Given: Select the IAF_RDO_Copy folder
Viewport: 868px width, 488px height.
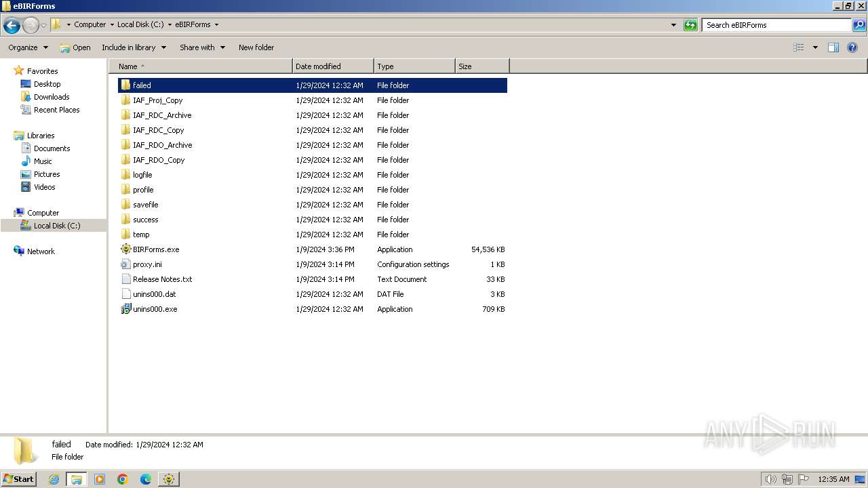Looking at the screenshot, I should pyautogui.click(x=312, y=160).
